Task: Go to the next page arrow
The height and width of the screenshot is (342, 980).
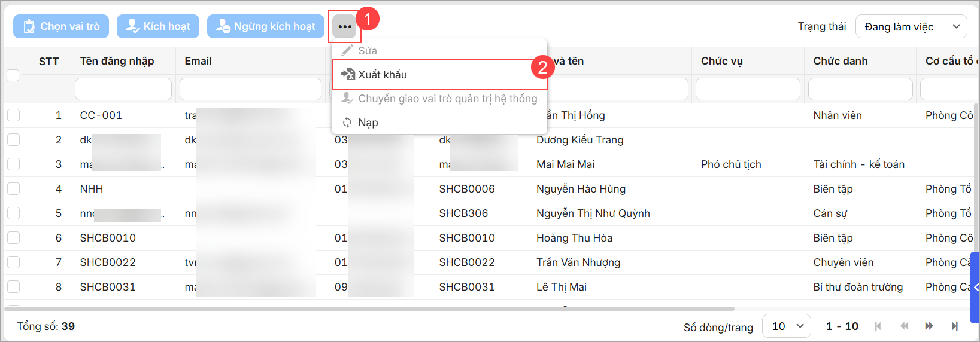Action: point(929,326)
